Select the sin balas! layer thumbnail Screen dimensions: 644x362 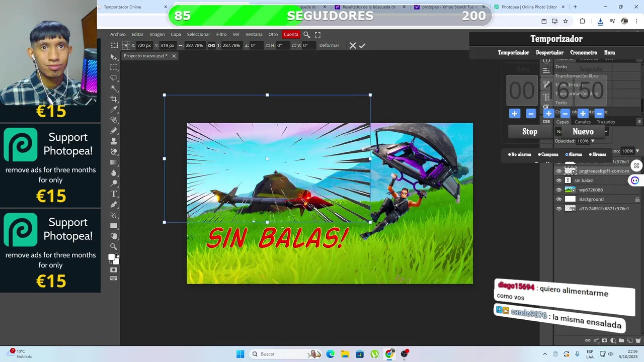click(x=568, y=180)
